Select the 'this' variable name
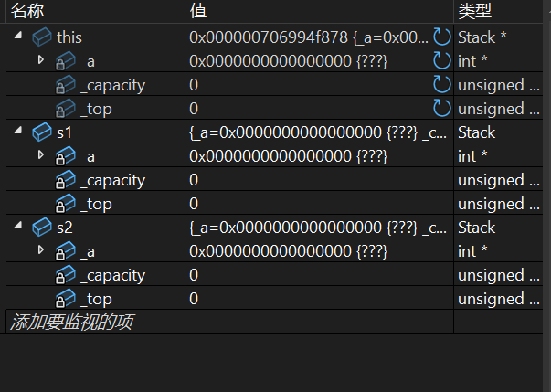 pyautogui.click(x=69, y=37)
